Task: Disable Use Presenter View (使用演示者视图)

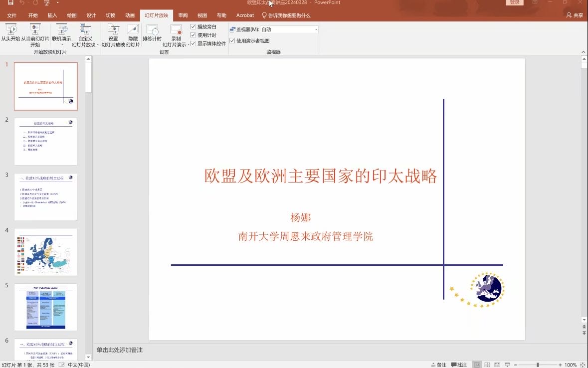Action: pyautogui.click(x=232, y=41)
